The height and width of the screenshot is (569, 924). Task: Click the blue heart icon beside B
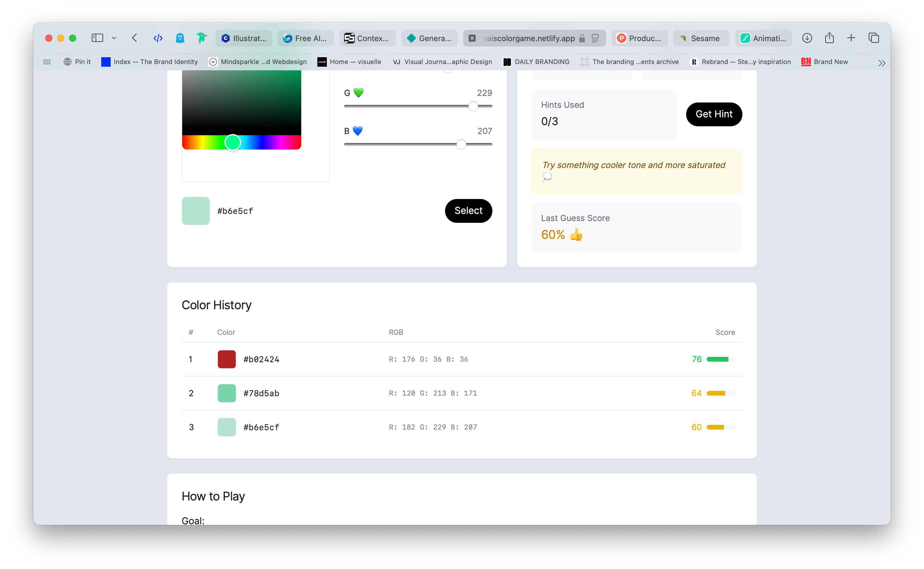pos(358,131)
